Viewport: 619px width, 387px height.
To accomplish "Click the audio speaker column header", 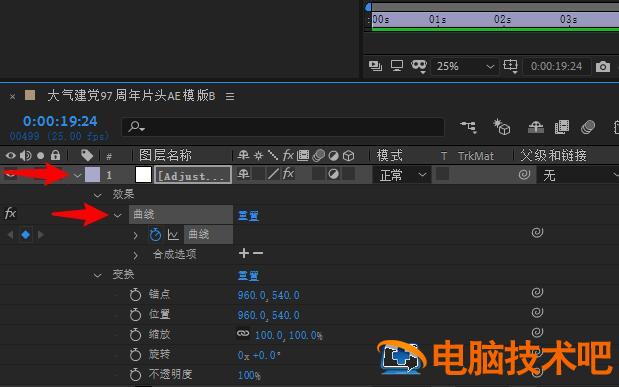I will click(26, 156).
